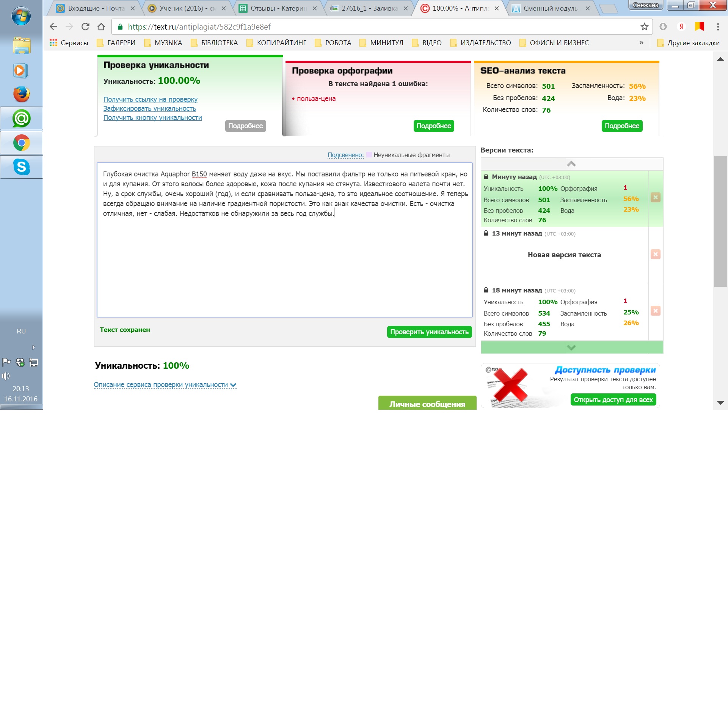Open Skype from the taskbar
728x720 pixels.
point(22,167)
